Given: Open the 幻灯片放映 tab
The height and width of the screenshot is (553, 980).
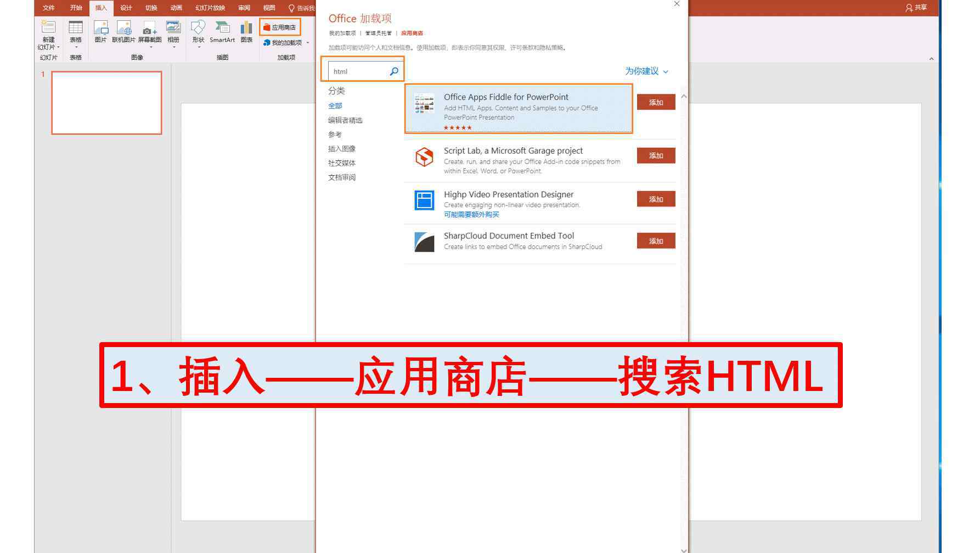Looking at the screenshot, I should (210, 8).
